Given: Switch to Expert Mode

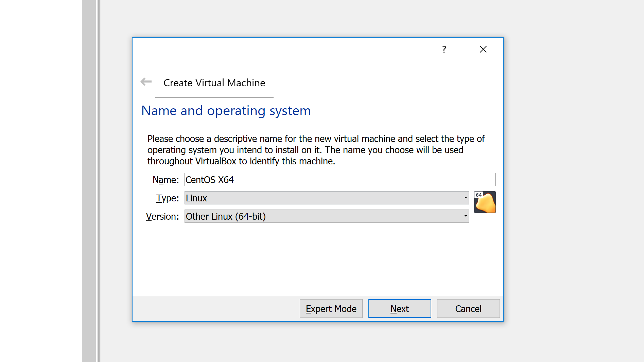Looking at the screenshot, I should pos(331,309).
